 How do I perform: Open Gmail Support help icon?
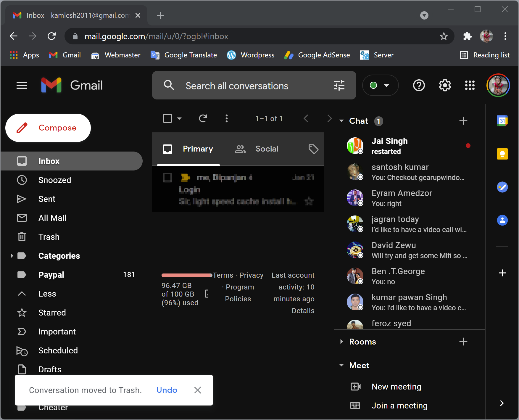tap(419, 86)
